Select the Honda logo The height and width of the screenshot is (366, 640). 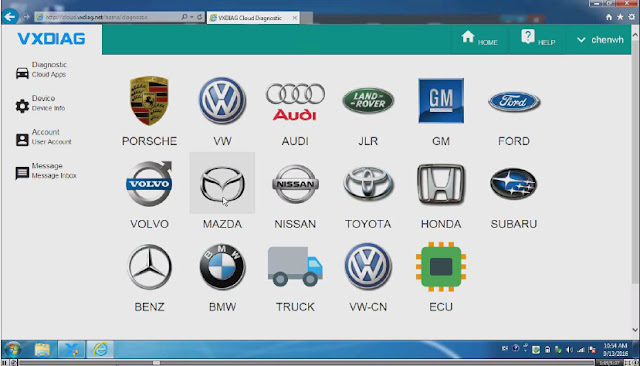(x=441, y=184)
